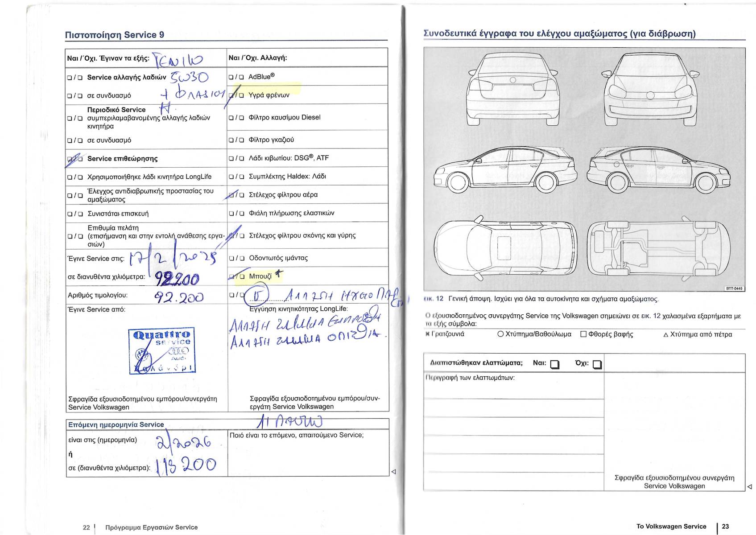Select the side-view sedan car diagram
Viewport: 756px width, 535px height.
505,170
